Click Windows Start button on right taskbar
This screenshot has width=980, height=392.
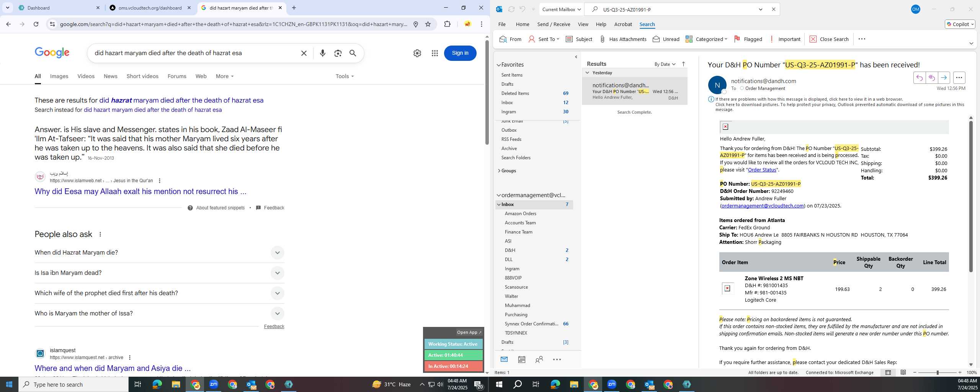(499, 384)
